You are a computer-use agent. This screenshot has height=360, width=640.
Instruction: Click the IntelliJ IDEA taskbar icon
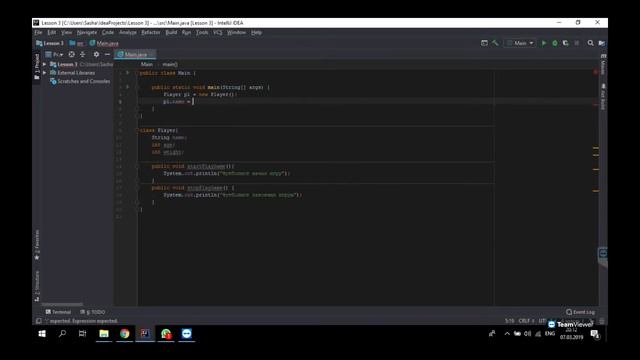145,334
